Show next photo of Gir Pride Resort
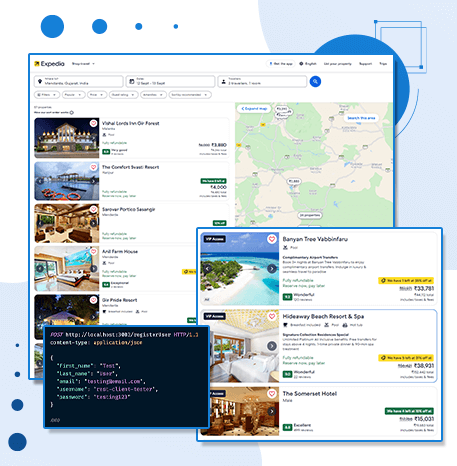Viewport: 457px width, 466px height. tap(93, 317)
